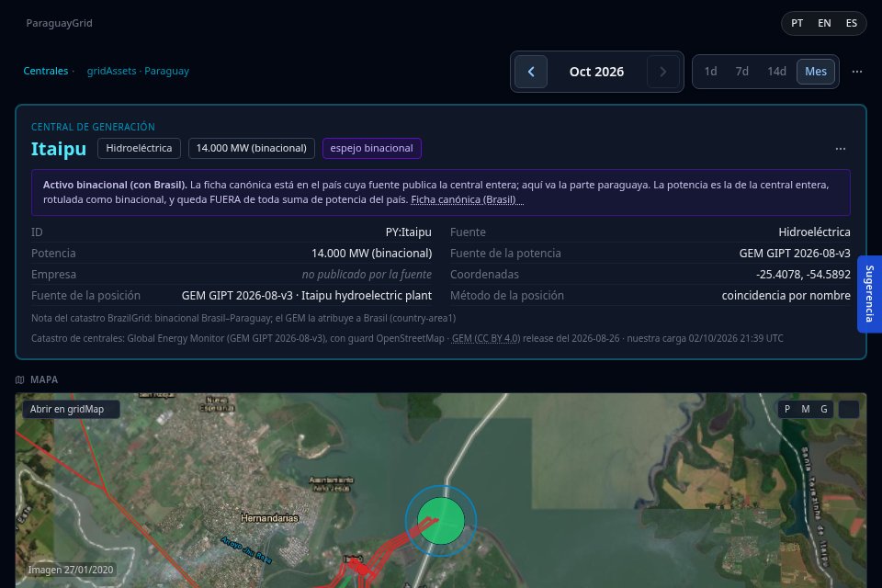
Task: Click 'coincidencia por nombre' method value
Action: pos(786,296)
